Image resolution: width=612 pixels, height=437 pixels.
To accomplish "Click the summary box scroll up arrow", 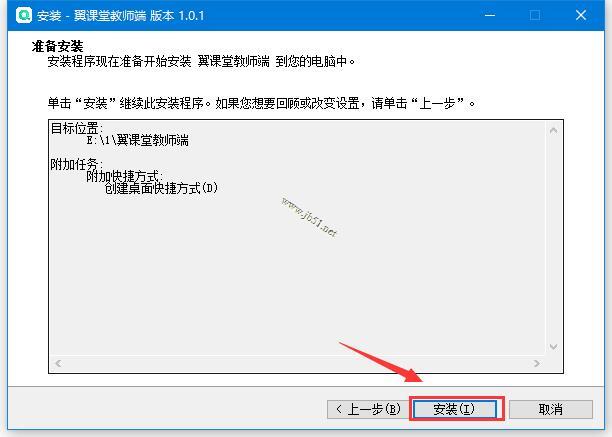I will coord(553,130).
